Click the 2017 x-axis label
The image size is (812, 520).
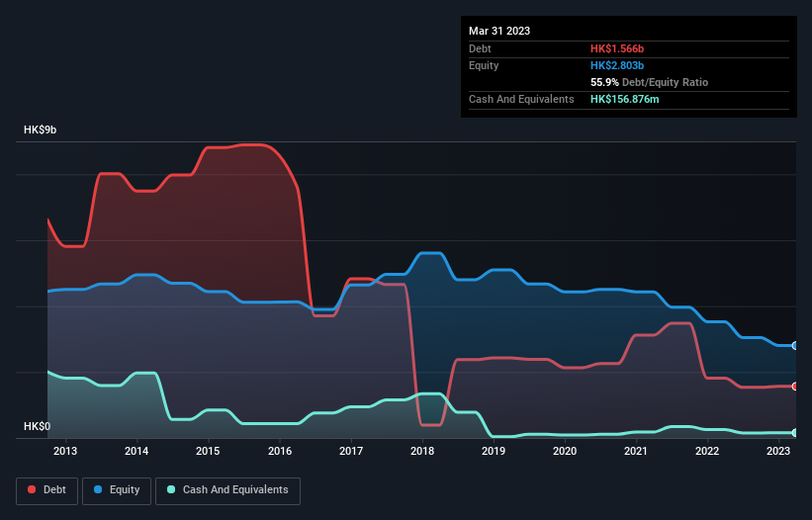tap(351, 451)
